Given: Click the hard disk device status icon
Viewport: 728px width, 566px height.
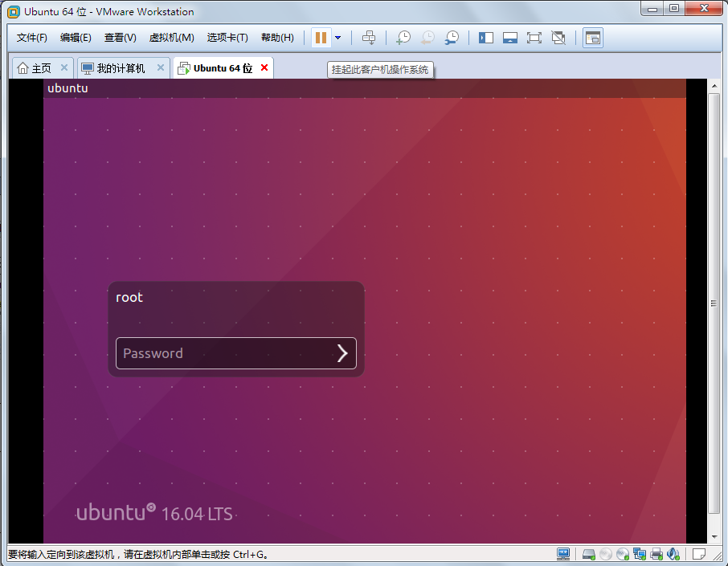Looking at the screenshot, I should (x=589, y=554).
